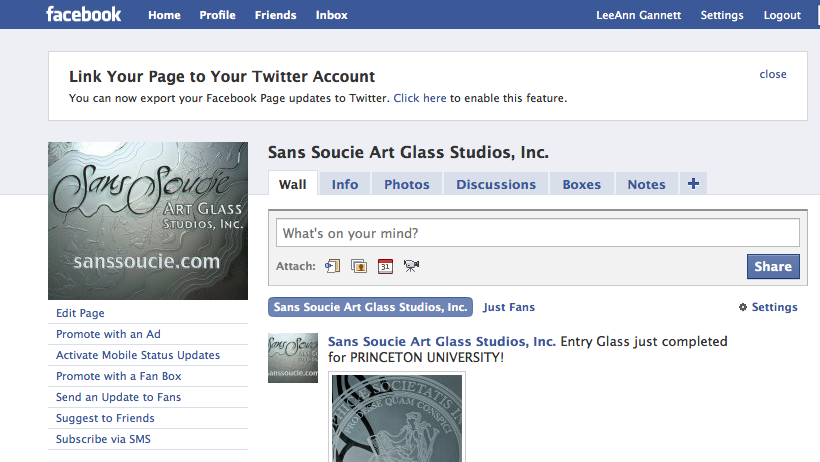Switch to the Info tab
The width and height of the screenshot is (820, 462).
tap(345, 184)
